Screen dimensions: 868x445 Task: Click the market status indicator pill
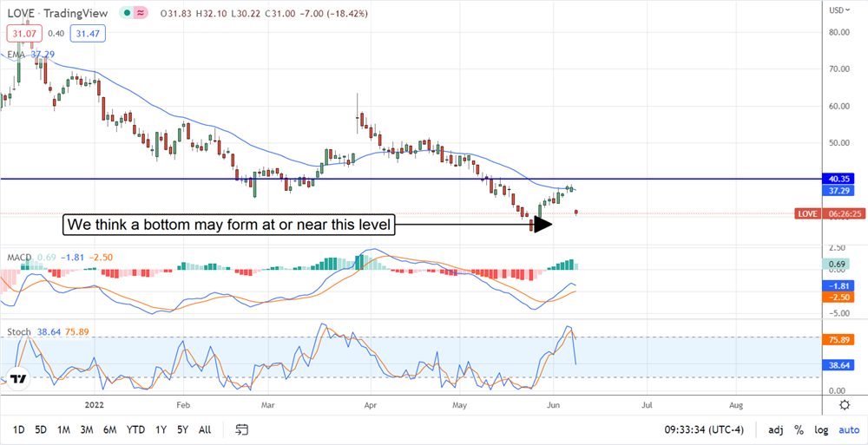point(135,13)
